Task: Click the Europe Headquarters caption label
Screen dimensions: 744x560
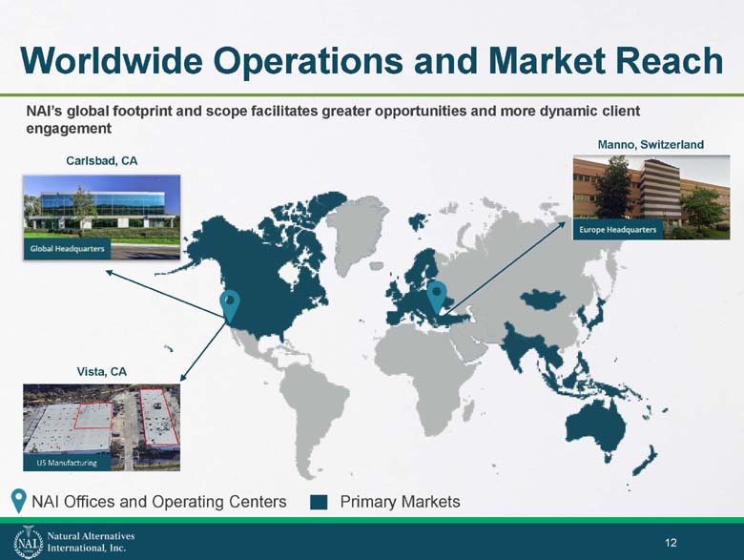Action: [x=618, y=230]
